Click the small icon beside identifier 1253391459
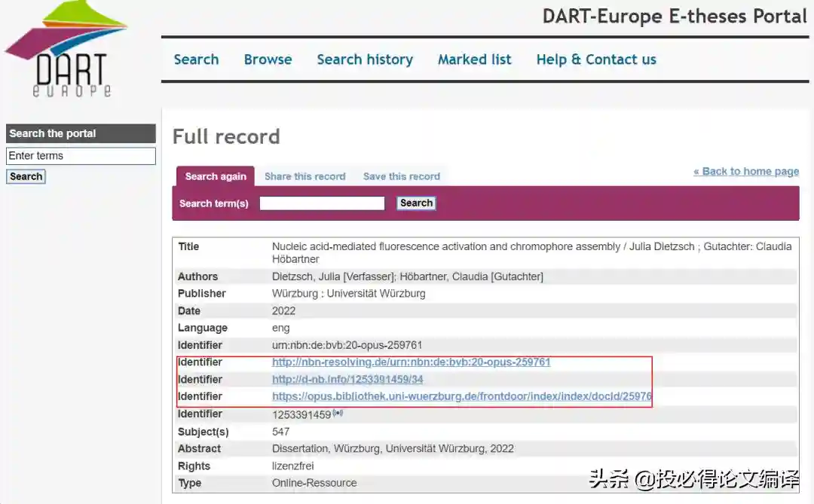Image resolution: width=814 pixels, height=504 pixels. (338, 413)
